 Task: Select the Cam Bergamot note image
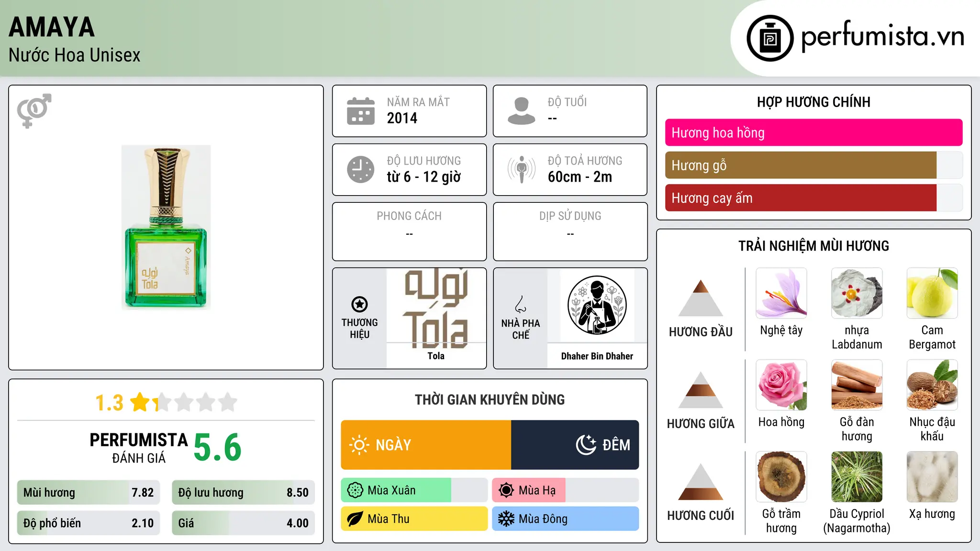932,293
